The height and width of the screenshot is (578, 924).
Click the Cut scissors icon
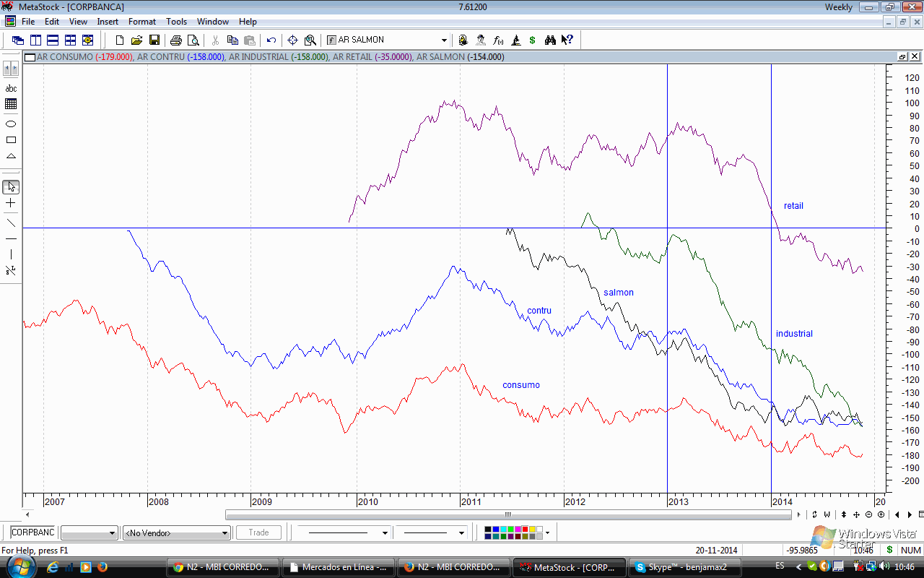click(x=215, y=40)
